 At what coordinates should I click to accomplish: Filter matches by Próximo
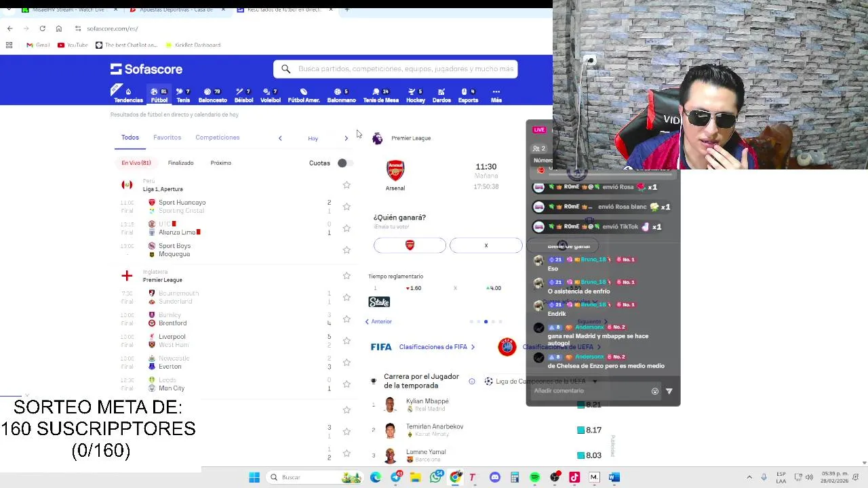220,163
